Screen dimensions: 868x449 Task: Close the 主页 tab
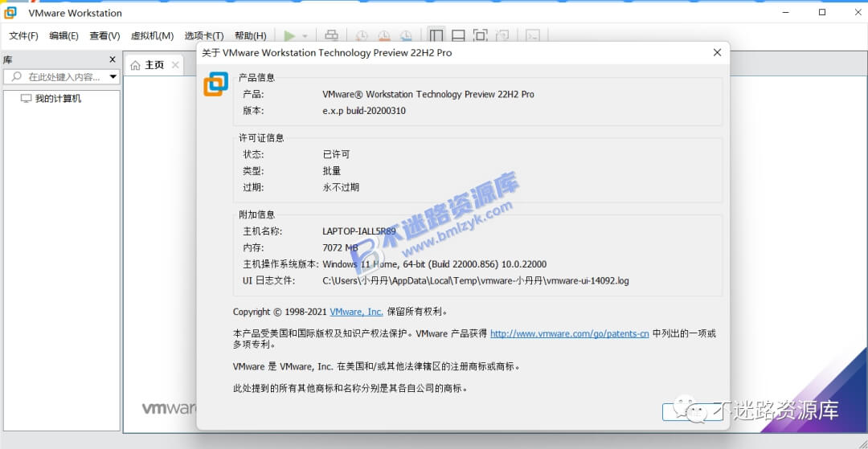point(175,65)
